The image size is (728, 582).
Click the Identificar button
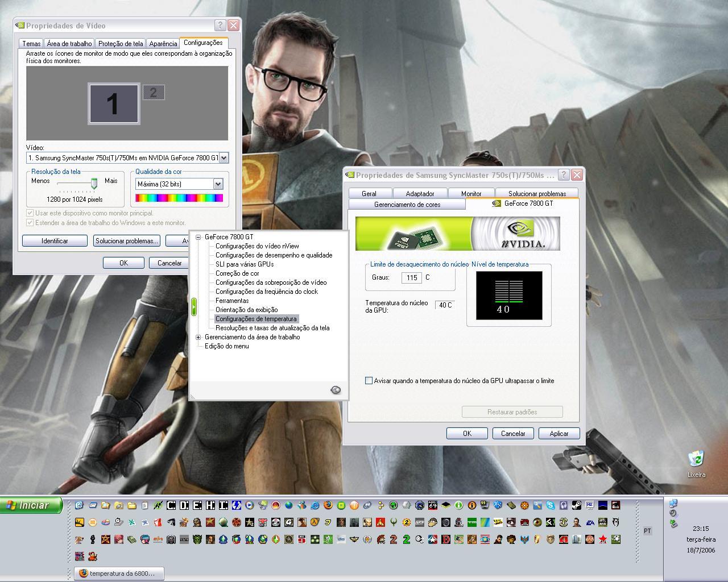55,241
